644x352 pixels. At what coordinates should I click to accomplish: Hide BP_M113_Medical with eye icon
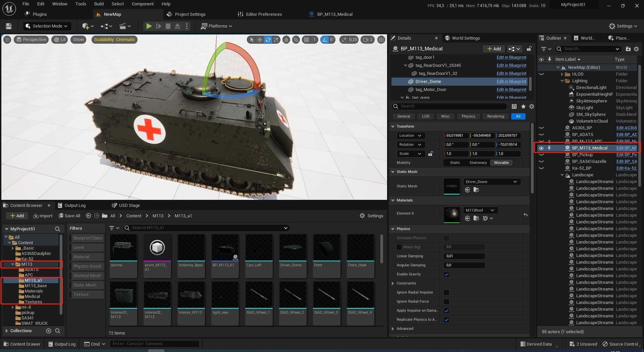[541, 148]
